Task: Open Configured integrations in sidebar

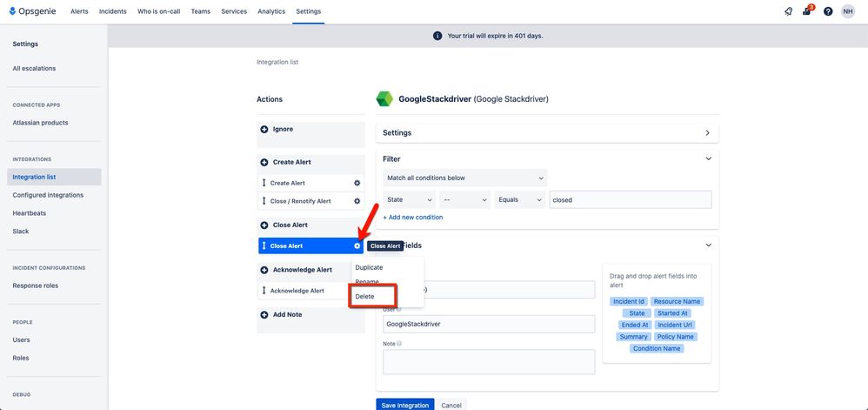Action: click(48, 195)
